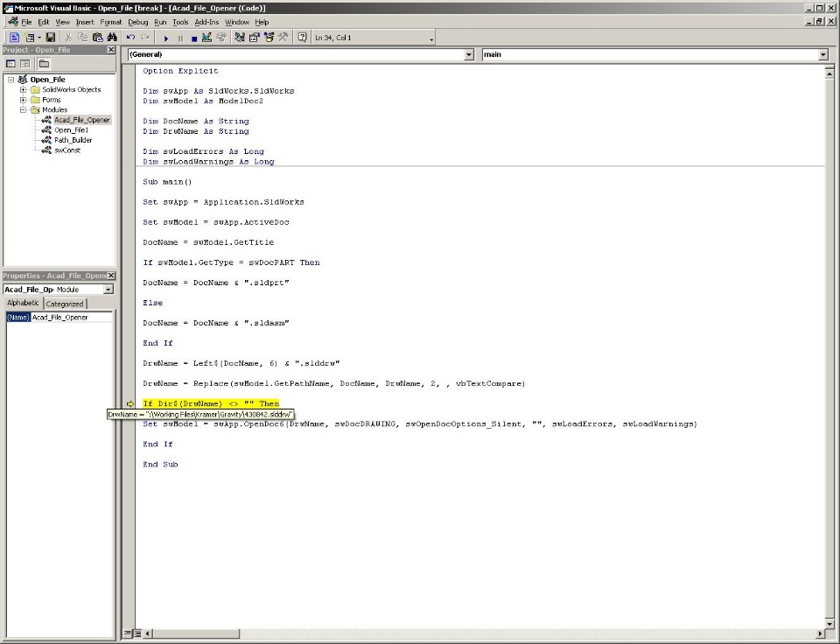Viewport: 840px width, 644px height.
Task: Click the Break pause icon
Action: point(180,38)
